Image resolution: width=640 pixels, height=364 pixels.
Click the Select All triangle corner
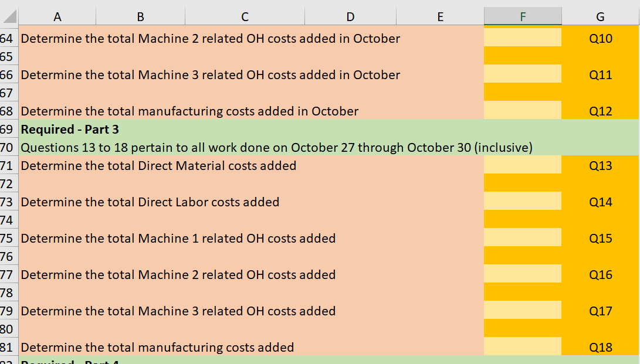(x=8, y=16)
